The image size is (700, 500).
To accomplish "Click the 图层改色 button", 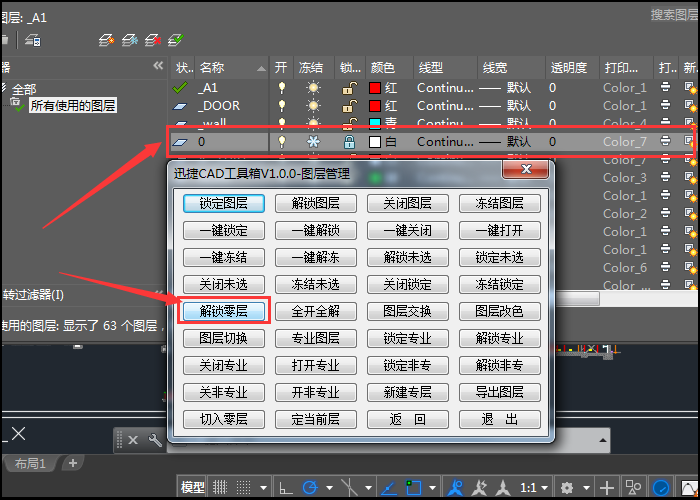I will point(500,311).
